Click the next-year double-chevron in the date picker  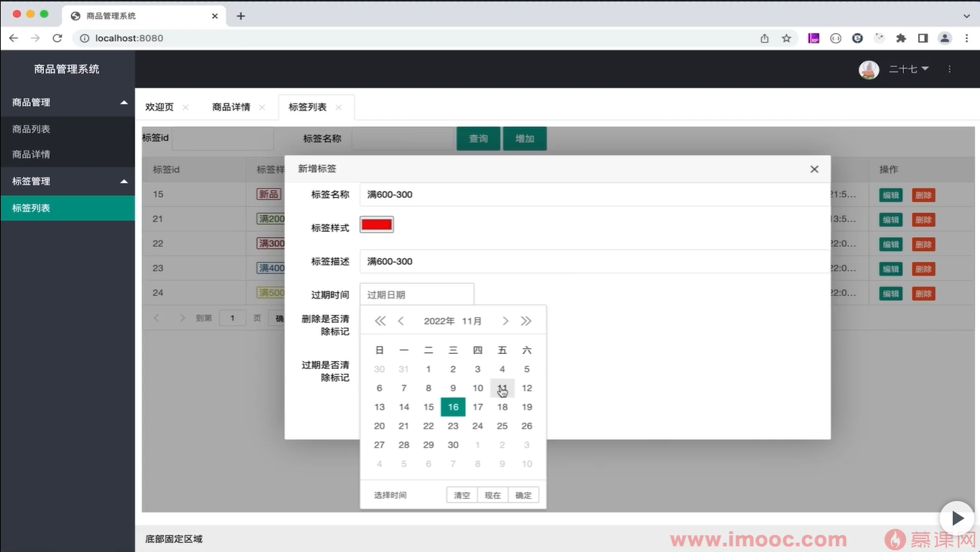[x=526, y=321]
